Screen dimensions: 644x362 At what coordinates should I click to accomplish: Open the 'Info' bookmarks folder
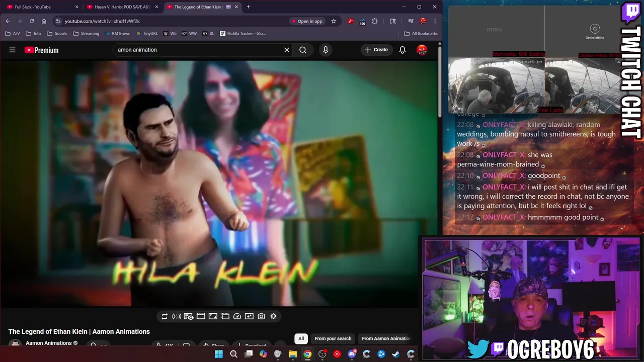pos(33,34)
